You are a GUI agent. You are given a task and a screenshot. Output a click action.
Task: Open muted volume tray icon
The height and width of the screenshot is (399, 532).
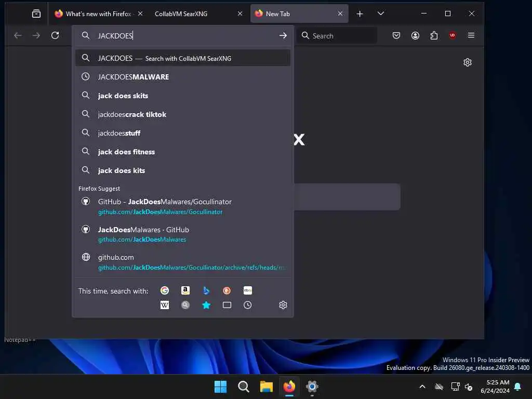(x=469, y=387)
